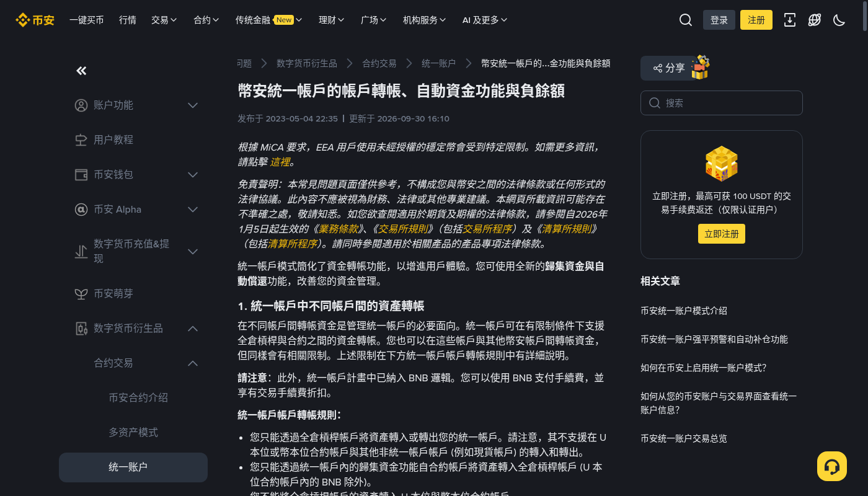The width and height of the screenshot is (868, 496).
Task: Click the gift box beside 分享
Action: [x=701, y=67]
